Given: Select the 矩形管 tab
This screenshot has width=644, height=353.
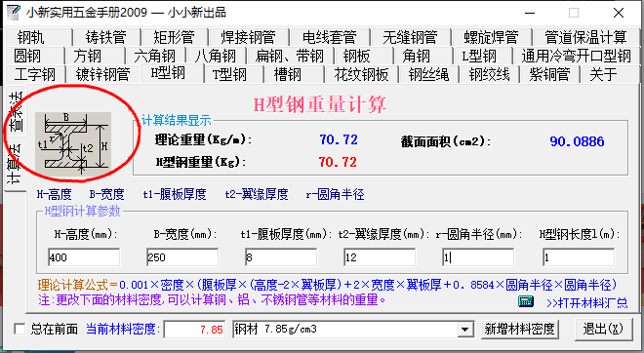Looking at the screenshot, I should [x=174, y=37].
